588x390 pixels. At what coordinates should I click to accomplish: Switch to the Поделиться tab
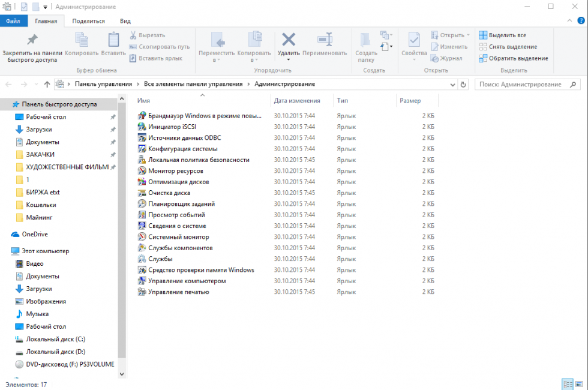tap(89, 21)
